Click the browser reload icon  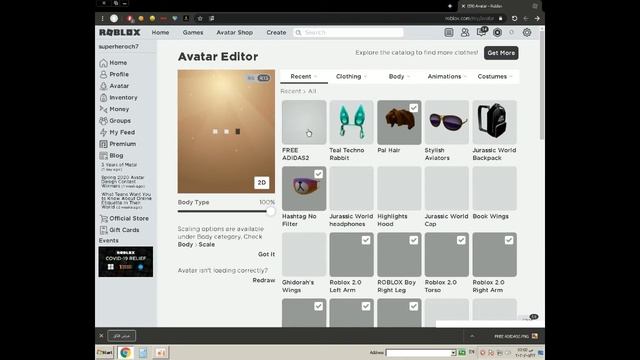[x=514, y=18]
